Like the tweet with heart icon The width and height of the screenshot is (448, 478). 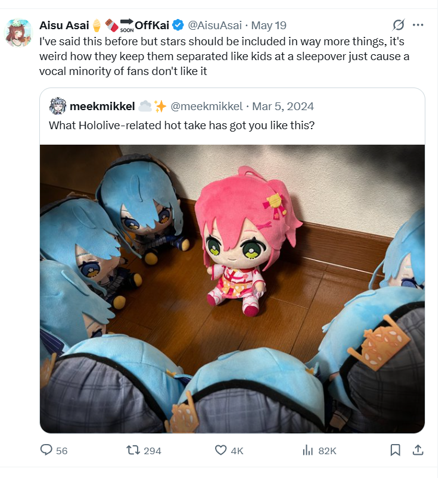(x=220, y=450)
